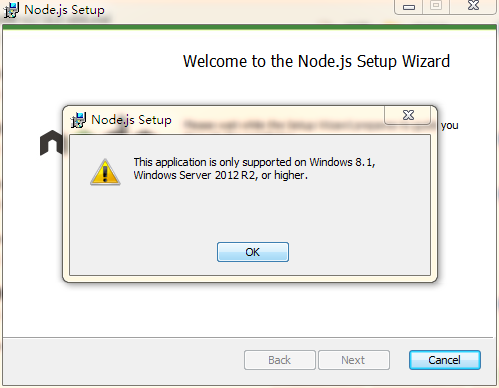Cancel the Node.js installation
The height and width of the screenshot is (388, 499).
tap(445, 360)
